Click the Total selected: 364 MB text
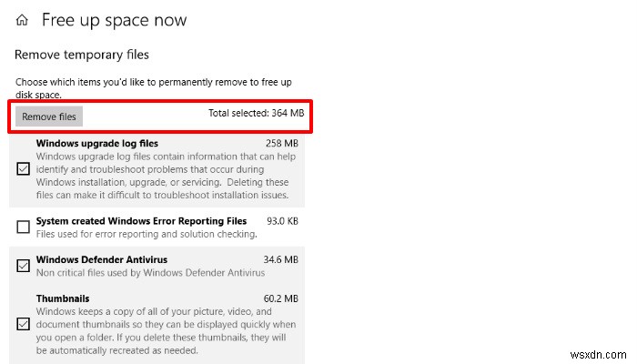 tap(255, 115)
